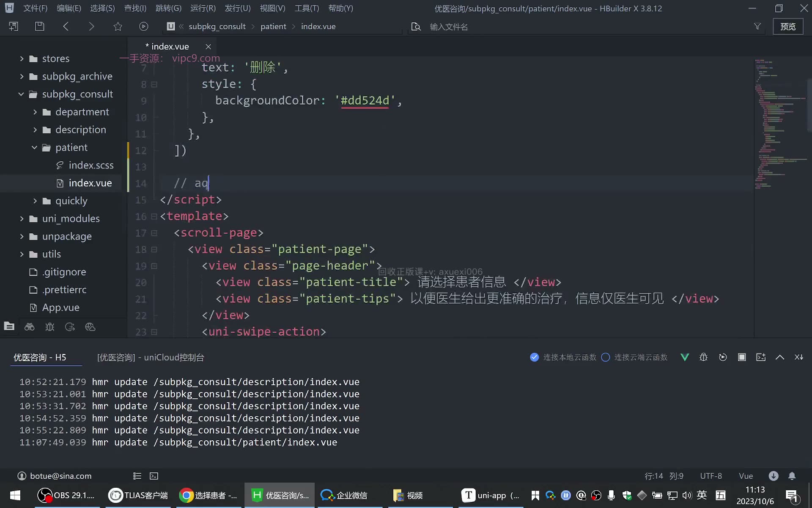The image size is (812, 508).
Task: Restart run with the refresh console icon
Action: click(723, 357)
